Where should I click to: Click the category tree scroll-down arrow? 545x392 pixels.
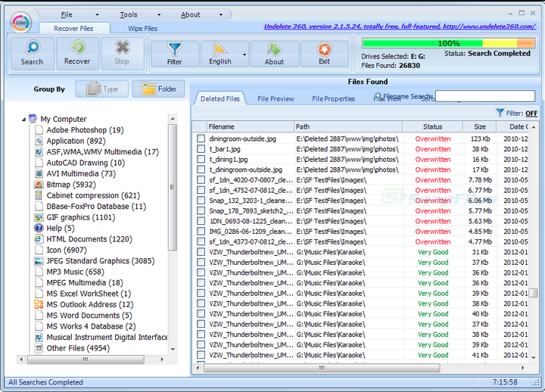173,350
